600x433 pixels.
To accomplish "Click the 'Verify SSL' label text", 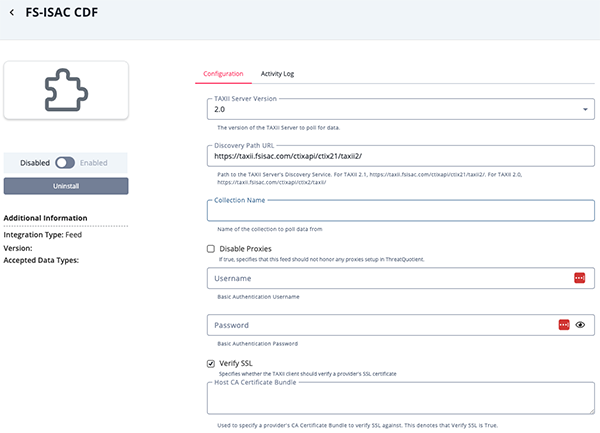I will [x=236, y=363].
